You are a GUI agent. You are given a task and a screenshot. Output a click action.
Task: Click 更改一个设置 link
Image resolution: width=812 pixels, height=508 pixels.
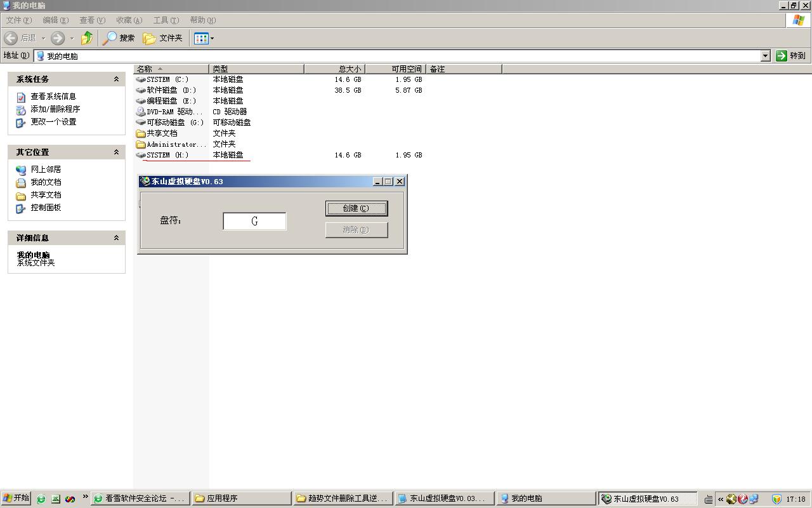53,122
